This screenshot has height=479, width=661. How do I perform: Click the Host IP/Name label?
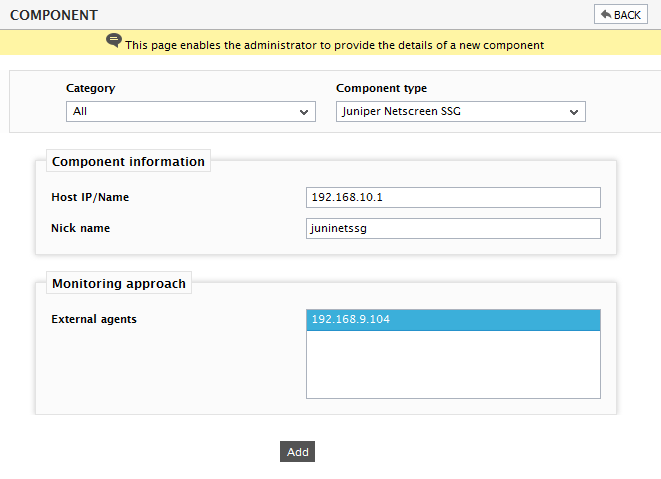coord(90,197)
